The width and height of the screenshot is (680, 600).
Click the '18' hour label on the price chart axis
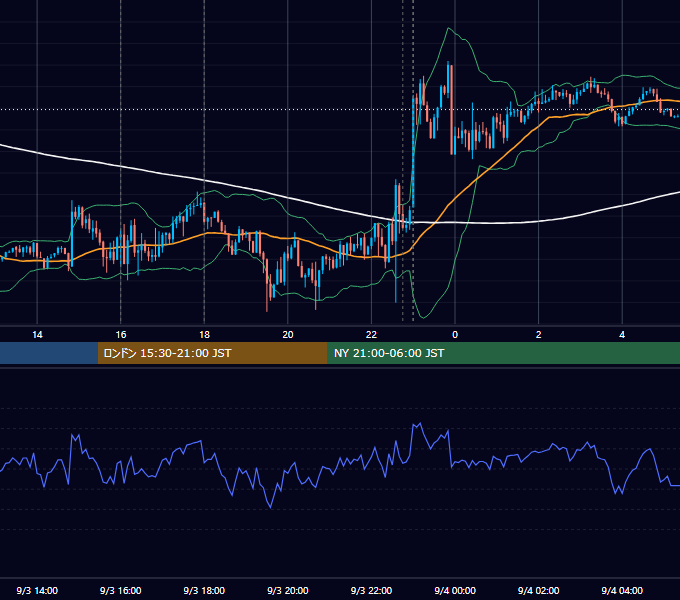point(204,335)
